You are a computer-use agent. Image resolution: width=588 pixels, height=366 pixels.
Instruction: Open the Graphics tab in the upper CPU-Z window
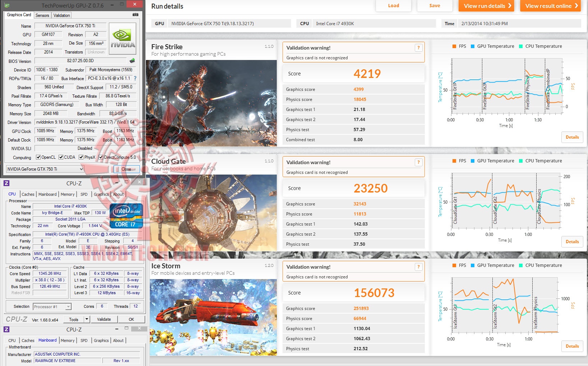tap(101, 194)
